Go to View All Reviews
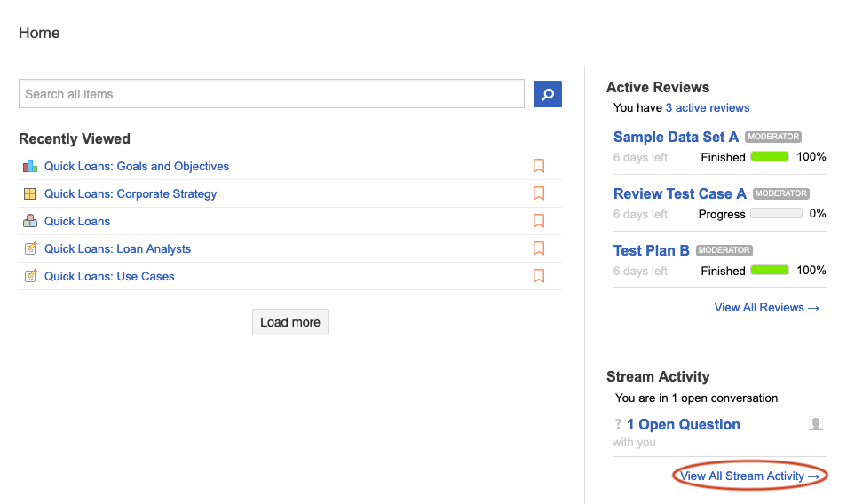 coord(766,307)
